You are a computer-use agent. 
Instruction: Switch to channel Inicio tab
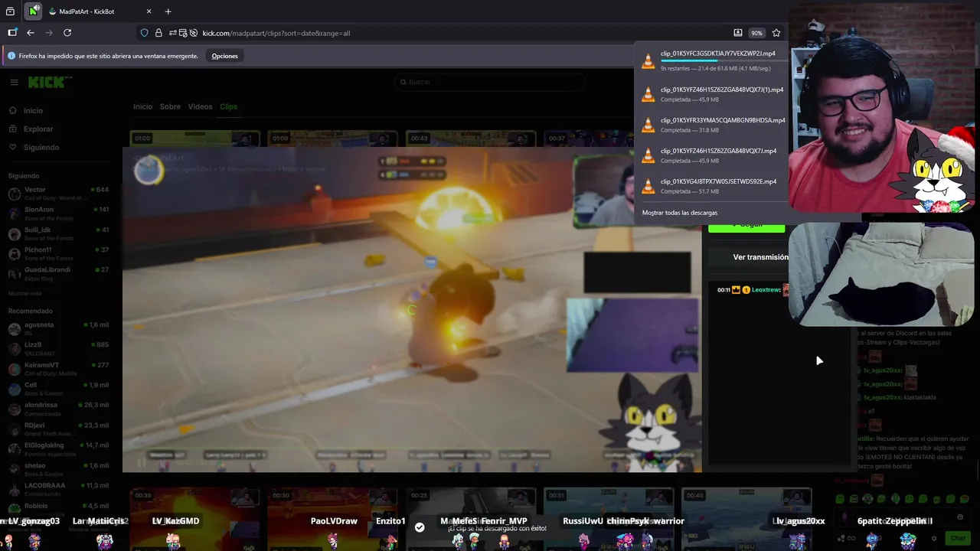[x=142, y=106]
